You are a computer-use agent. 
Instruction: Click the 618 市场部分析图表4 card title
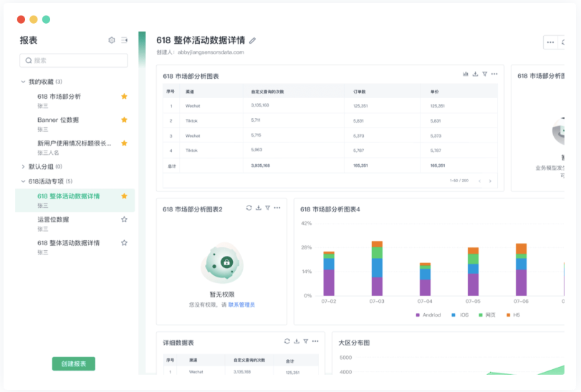(330, 209)
